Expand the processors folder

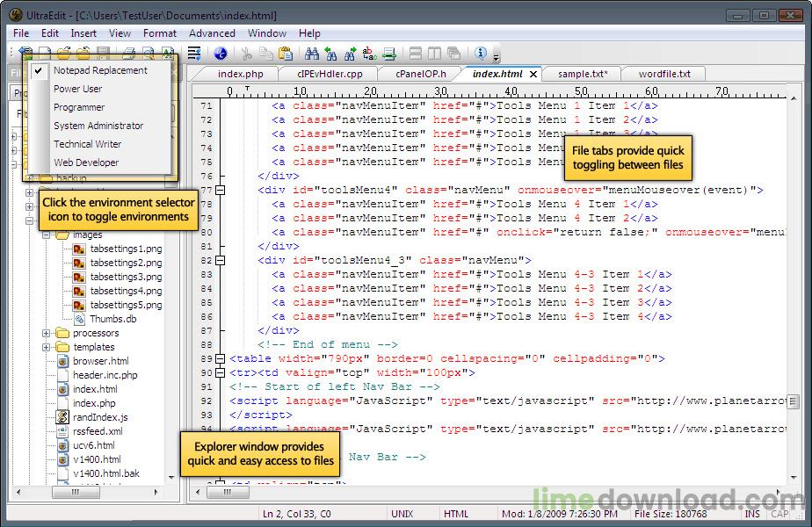coord(47,333)
